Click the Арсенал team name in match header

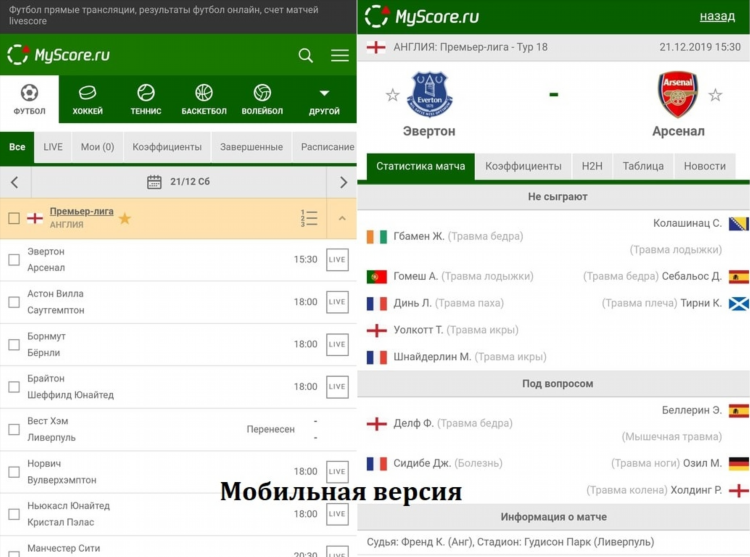tap(678, 131)
